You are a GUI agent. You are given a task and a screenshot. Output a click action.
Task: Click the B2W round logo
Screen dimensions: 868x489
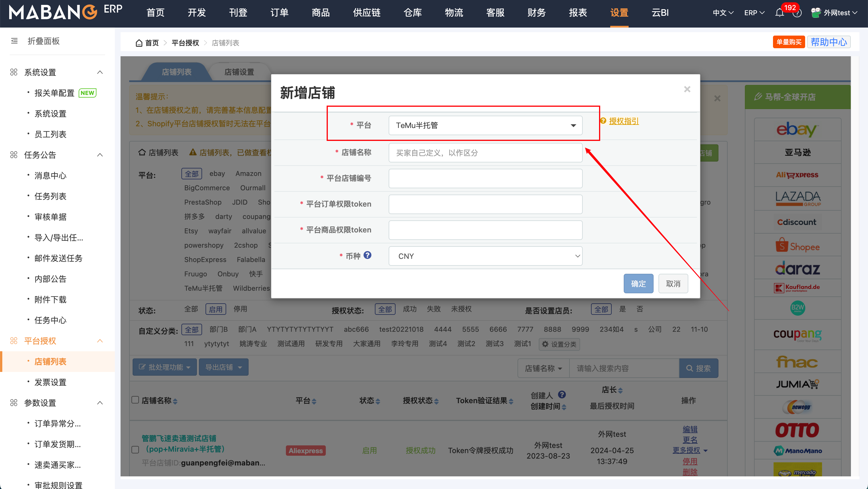click(x=798, y=307)
